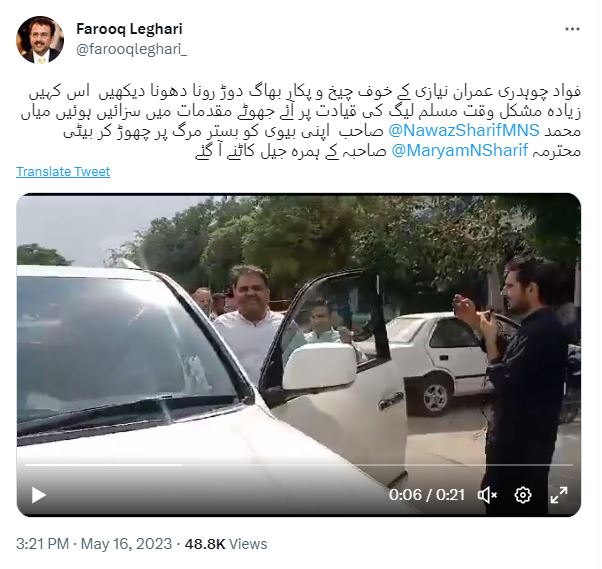The width and height of the screenshot is (602, 569).
Task: Unmute the video with the speaker icon
Action: click(x=487, y=495)
